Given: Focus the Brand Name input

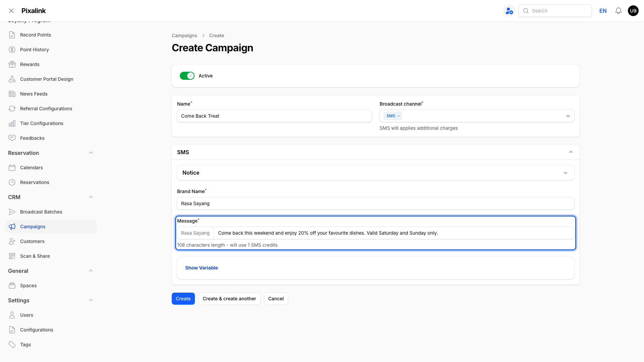Looking at the screenshot, I should click(x=376, y=203).
